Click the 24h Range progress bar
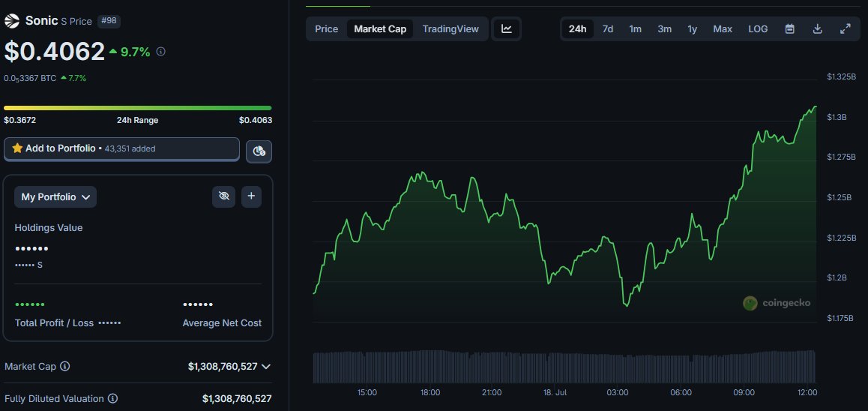The height and width of the screenshot is (411, 868). (138, 108)
